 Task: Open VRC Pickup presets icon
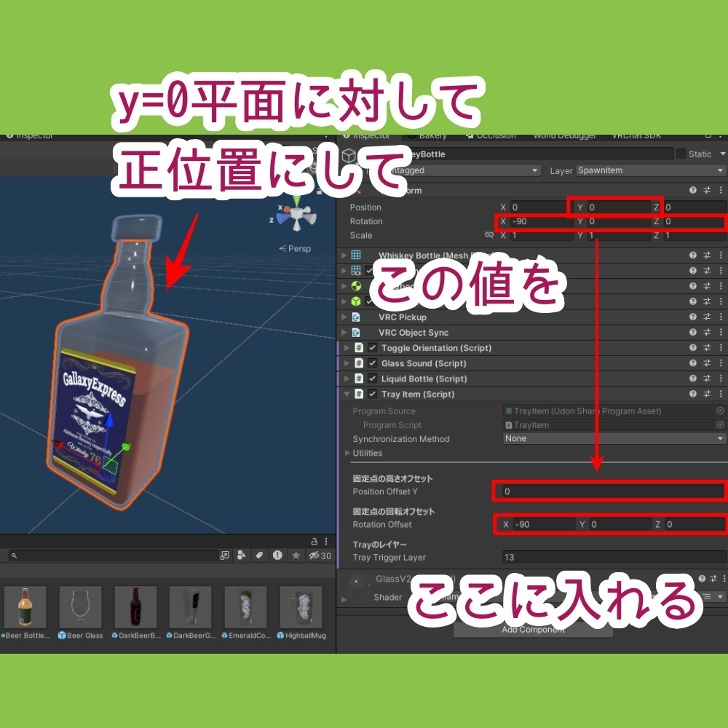pyautogui.click(x=707, y=317)
